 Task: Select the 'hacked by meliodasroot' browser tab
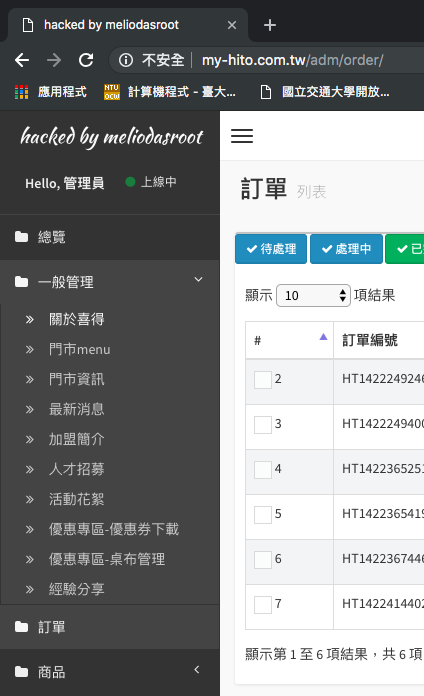127,25
